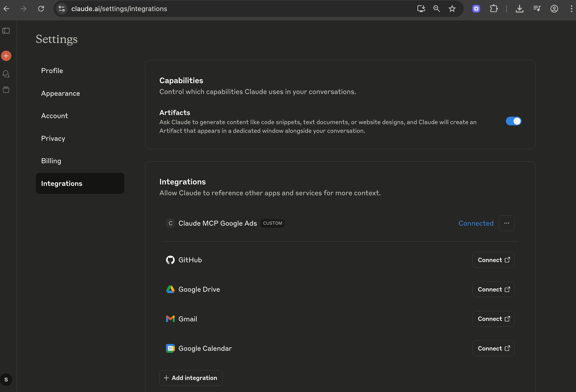Bookmark the page via the star icon
The image size is (576, 392).
pos(452,9)
